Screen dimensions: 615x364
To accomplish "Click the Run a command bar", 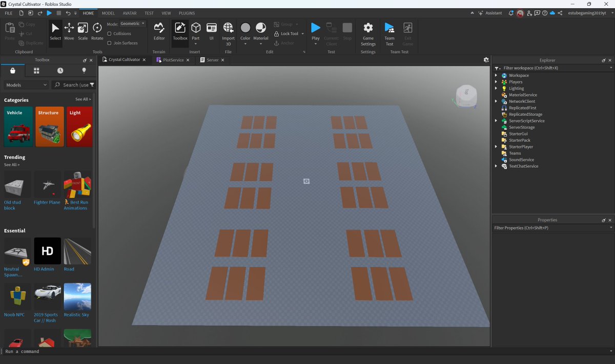I will (307, 351).
